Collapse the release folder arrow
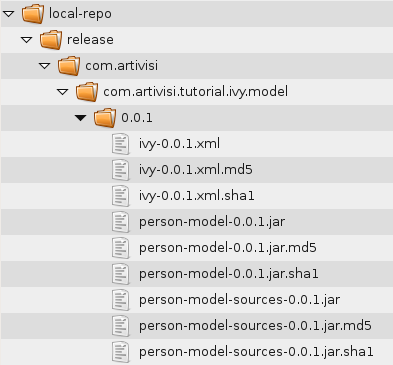This screenshot has height=365, width=393. 26,40
